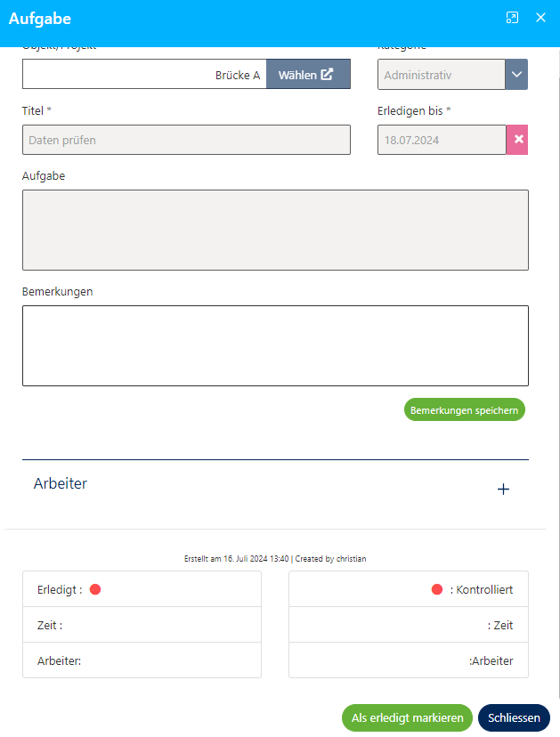Focus the Bemerkungen text area
560x737 pixels.
pyautogui.click(x=275, y=345)
